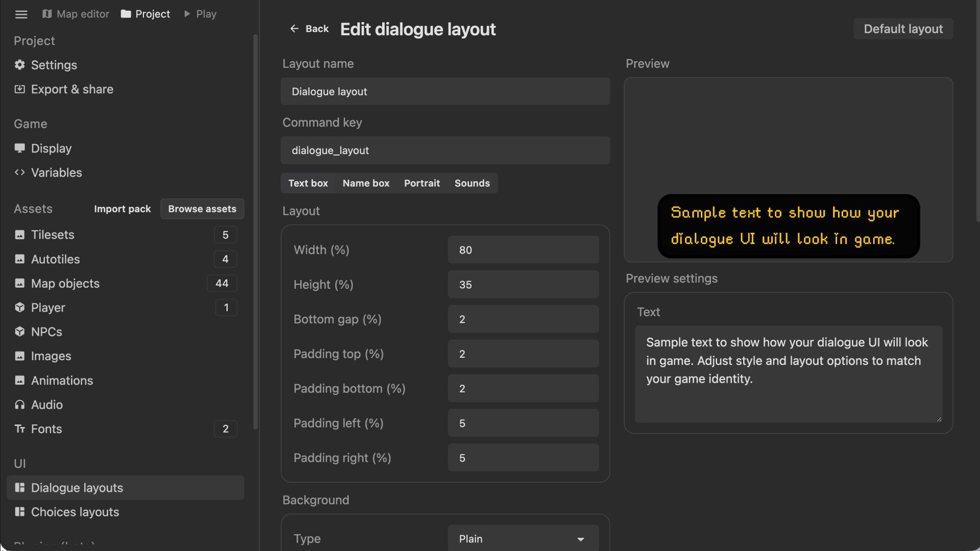The width and height of the screenshot is (980, 551).
Task: Click the Default layout button
Action: click(903, 29)
